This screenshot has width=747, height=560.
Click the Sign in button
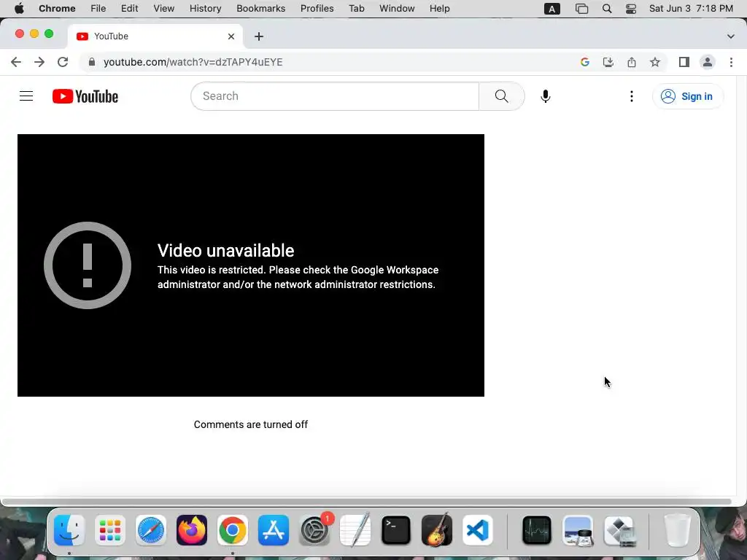[x=688, y=96]
